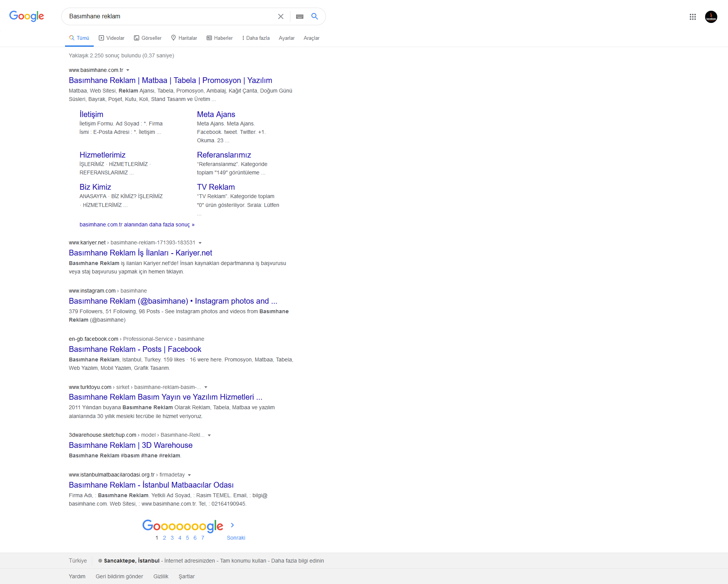
Task: Expand dropdown arrow next to www.basimhane.com.tr
Action: click(x=128, y=70)
